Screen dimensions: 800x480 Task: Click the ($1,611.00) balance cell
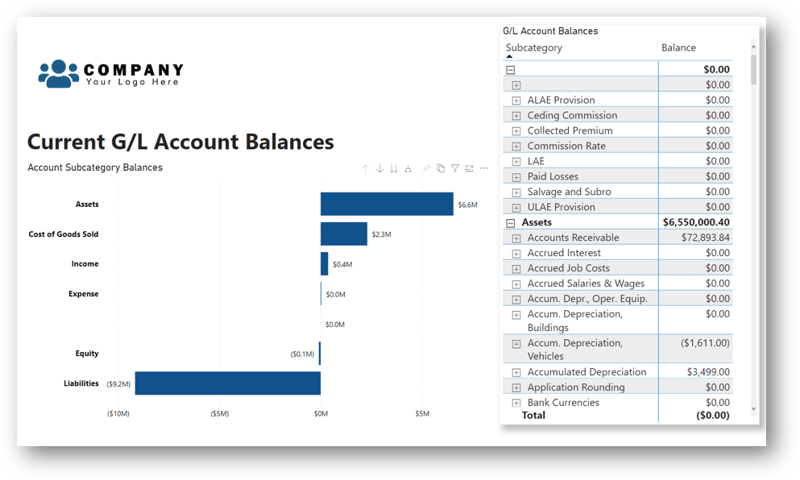tap(705, 343)
